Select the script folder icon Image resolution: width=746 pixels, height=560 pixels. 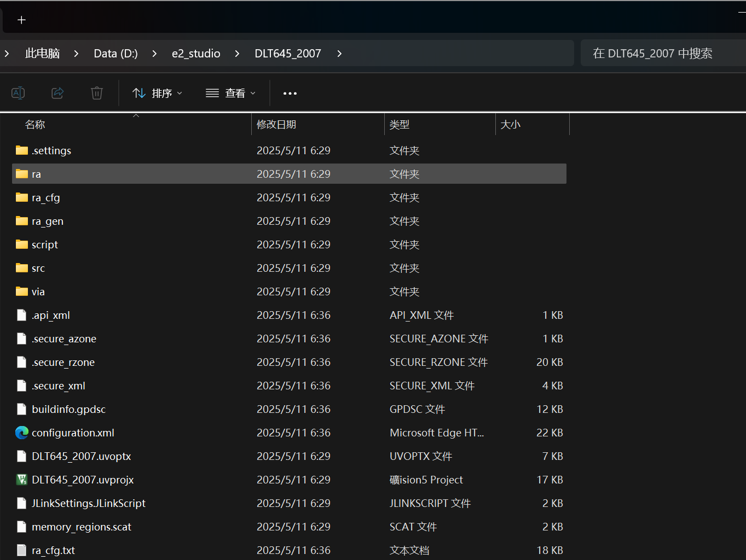click(x=22, y=244)
